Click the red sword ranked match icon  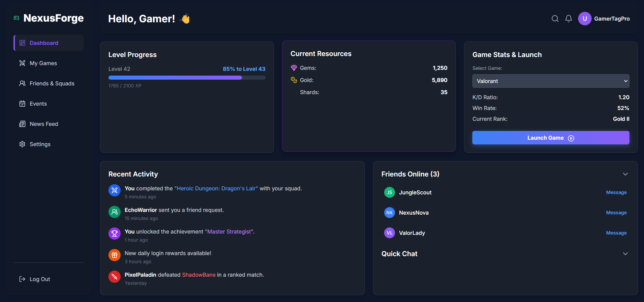[115, 277]
